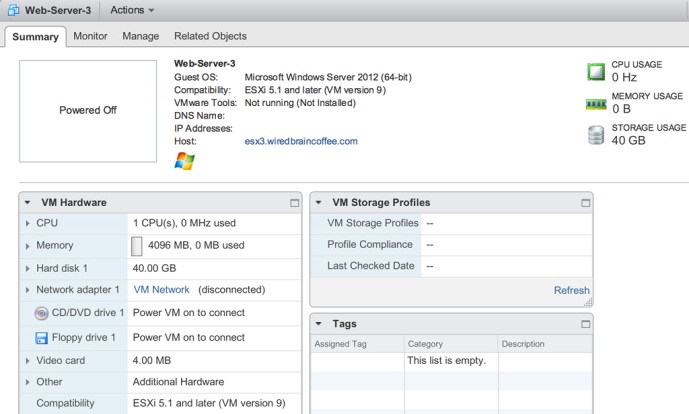This screenshot has height=414, width=689.
Task: Expand the CPU hardware row
Action: (x=27, y=223)
